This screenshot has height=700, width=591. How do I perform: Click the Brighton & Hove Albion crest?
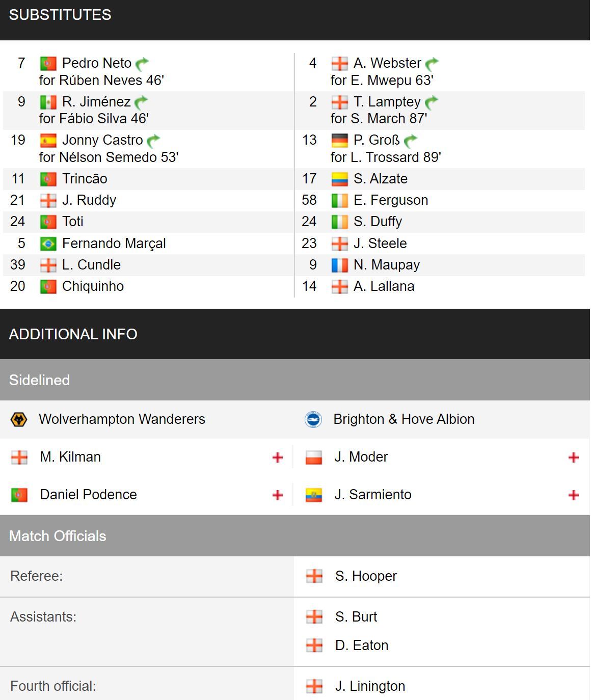[x=313, y=419]
